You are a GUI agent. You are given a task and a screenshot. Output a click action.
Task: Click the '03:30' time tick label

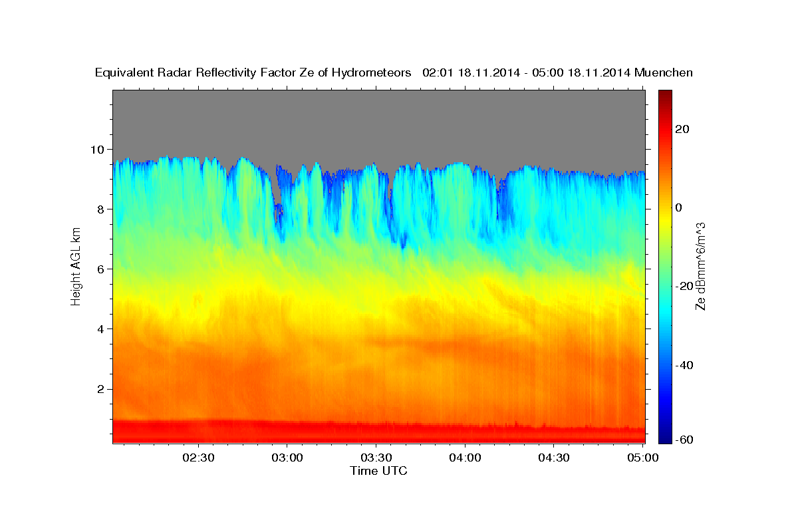point(376,458)
